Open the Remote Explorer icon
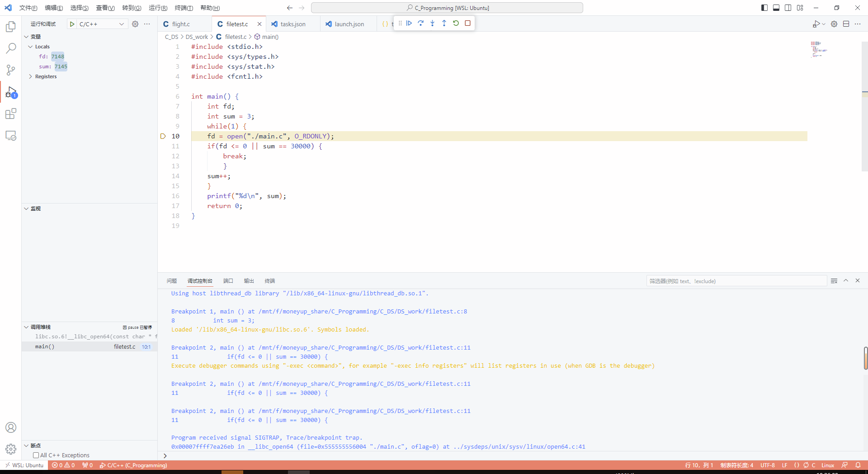868x474 pixels. [10, 135]
